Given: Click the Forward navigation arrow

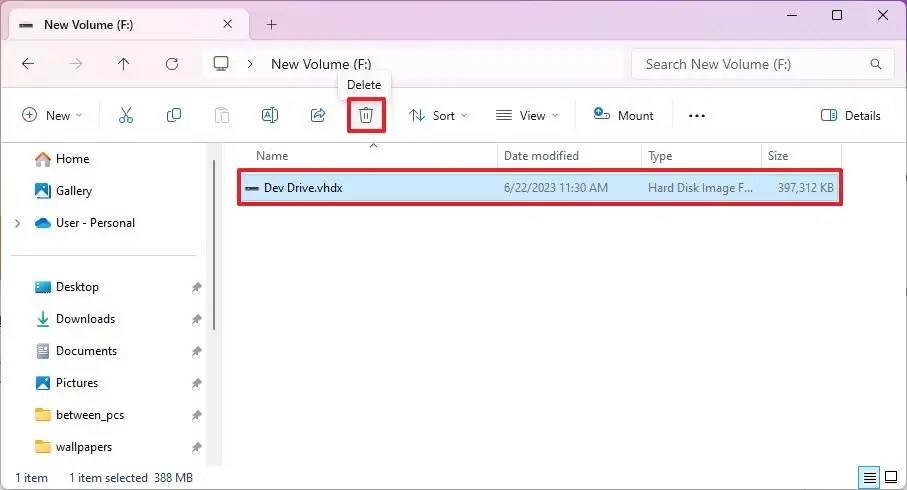Looking at the screenshot, I should point(76,64).
